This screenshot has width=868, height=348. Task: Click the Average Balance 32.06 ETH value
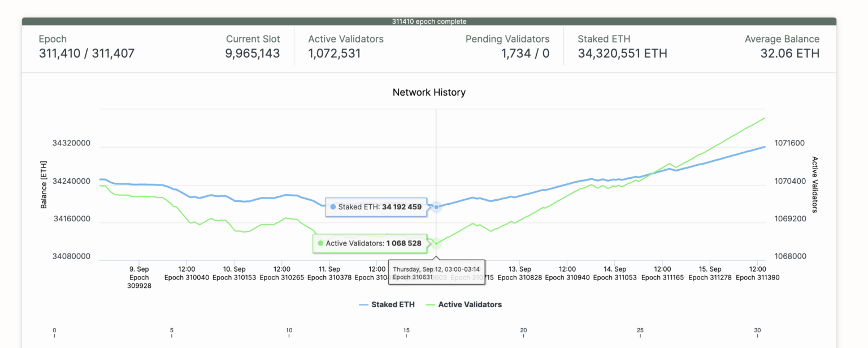(790, 54)
